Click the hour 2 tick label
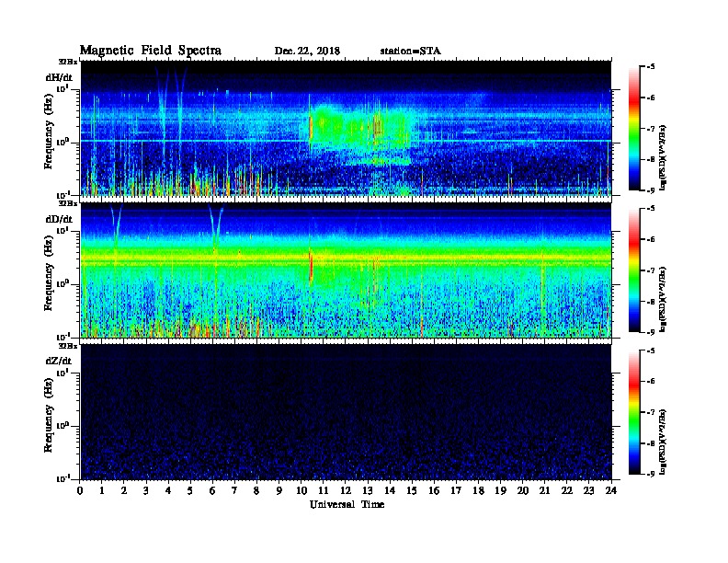The height and width of the screenshot is (563, 728). pyautogui.click(x=124, y=491)
